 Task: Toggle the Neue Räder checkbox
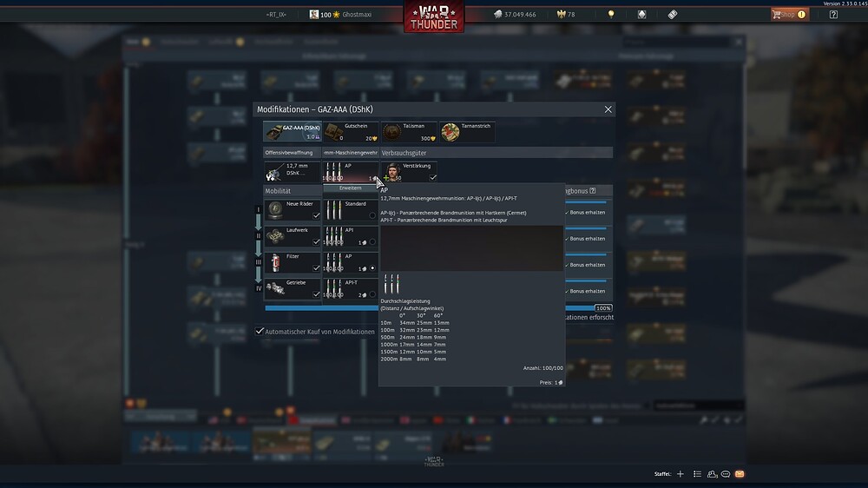coord(316,215)
